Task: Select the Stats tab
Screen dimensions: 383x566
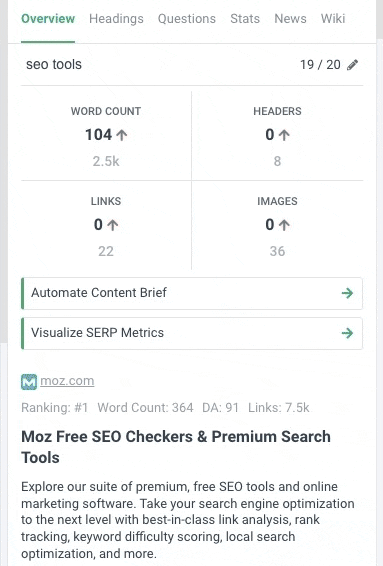Action: pos(245,19)
